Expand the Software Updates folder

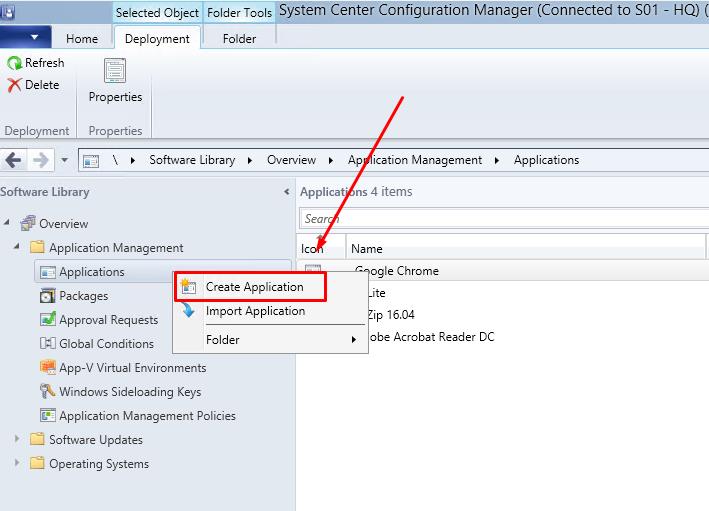click(17, 439)
